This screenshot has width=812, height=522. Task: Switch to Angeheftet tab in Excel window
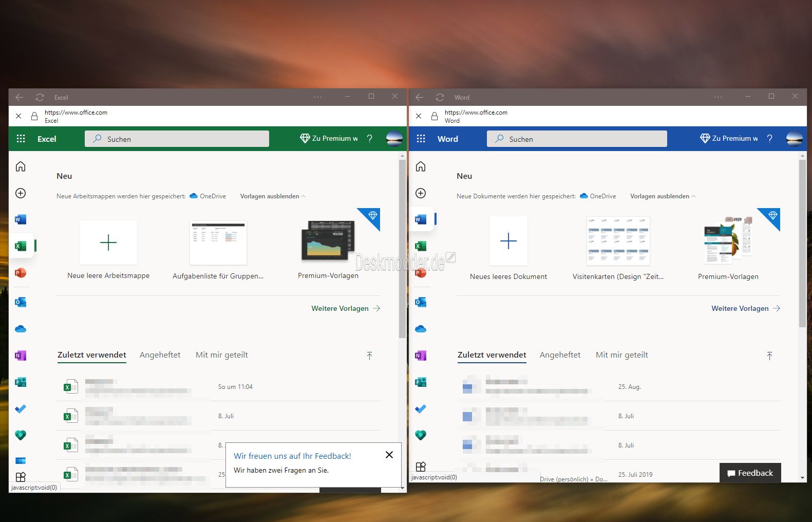(160, 355)
